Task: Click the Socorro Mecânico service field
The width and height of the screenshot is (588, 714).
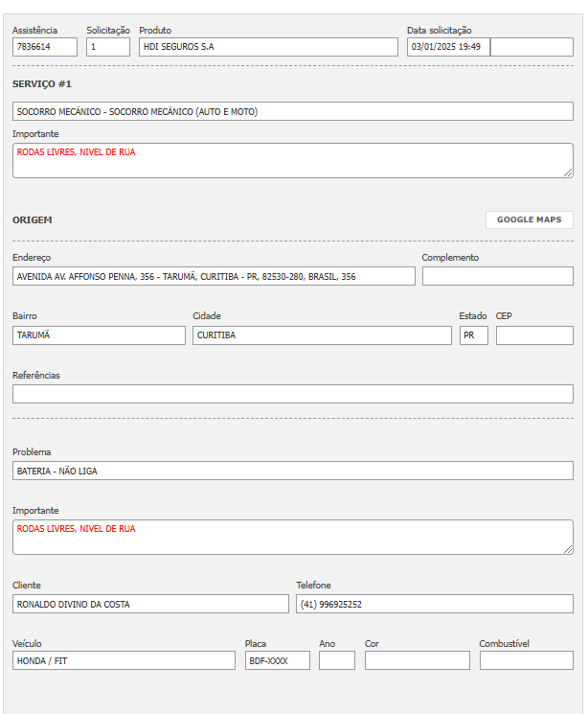Action: click(292, 111)
